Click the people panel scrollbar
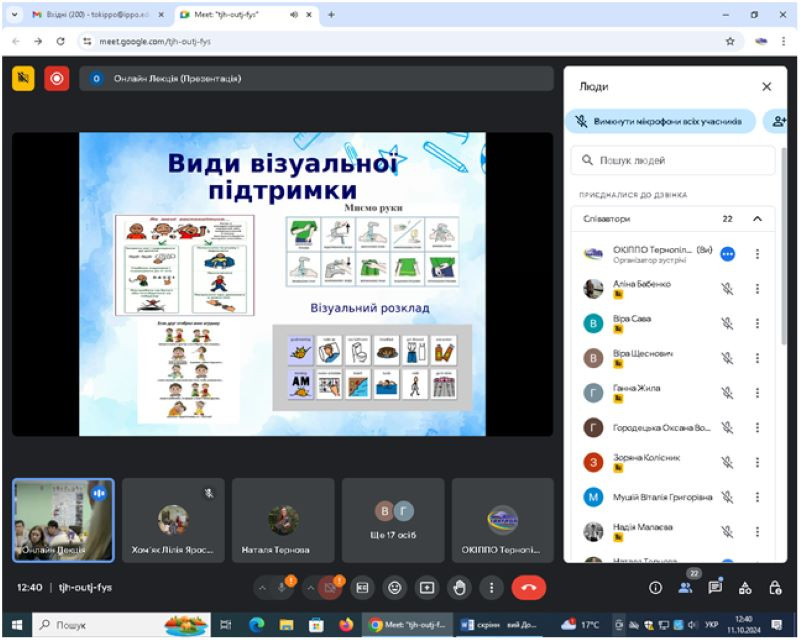This screenshot has height=640, width=800. tap(784, 245)
